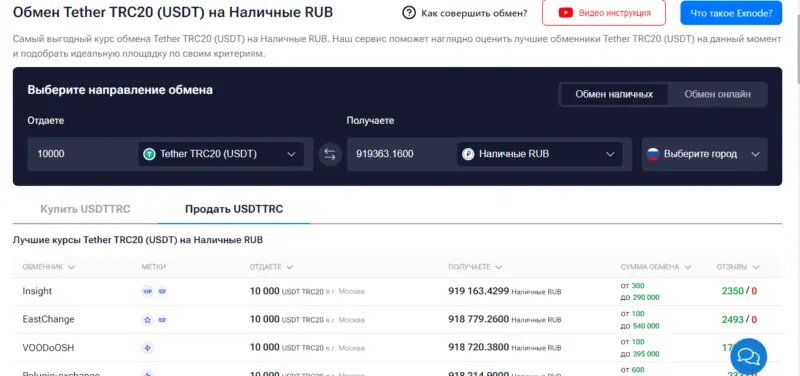The width and height of the screenshot is (800, 376).
Task: Open the Наличные RUB currency dropdown
Action: 539,154
